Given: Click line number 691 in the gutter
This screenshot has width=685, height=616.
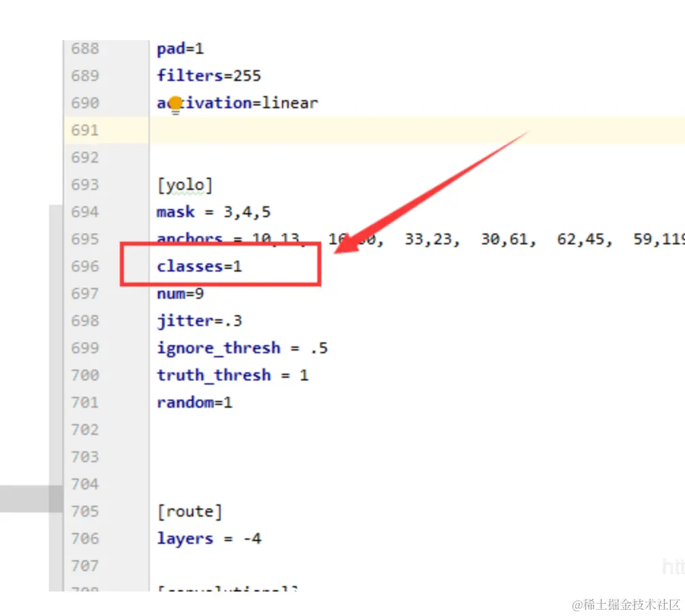Looking at the screenshot, I should (x=85, y=130).
